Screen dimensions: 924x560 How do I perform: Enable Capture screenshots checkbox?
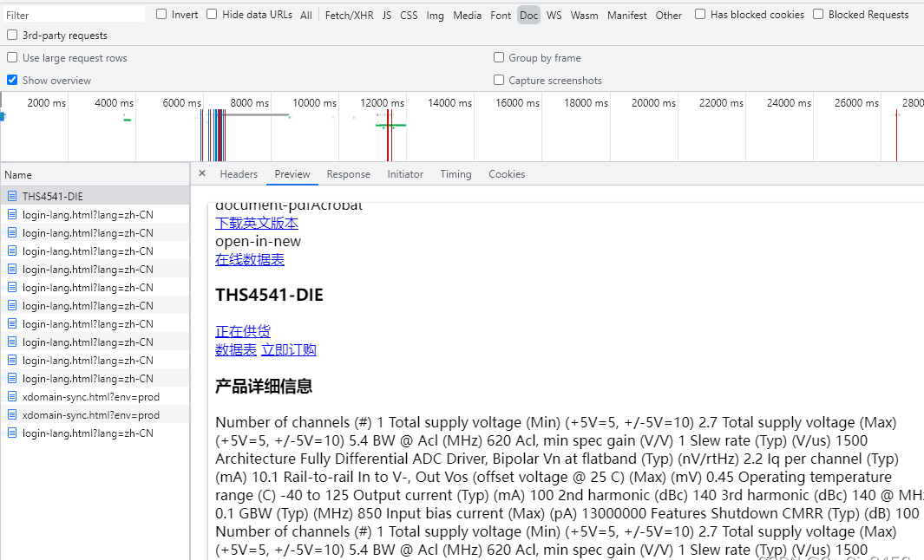[499, 80]
